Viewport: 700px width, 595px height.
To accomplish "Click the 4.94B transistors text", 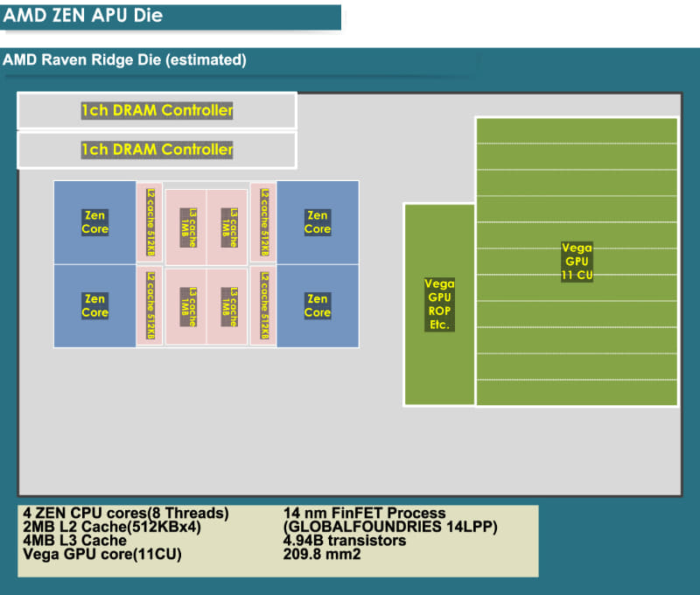I will point(345,541).
